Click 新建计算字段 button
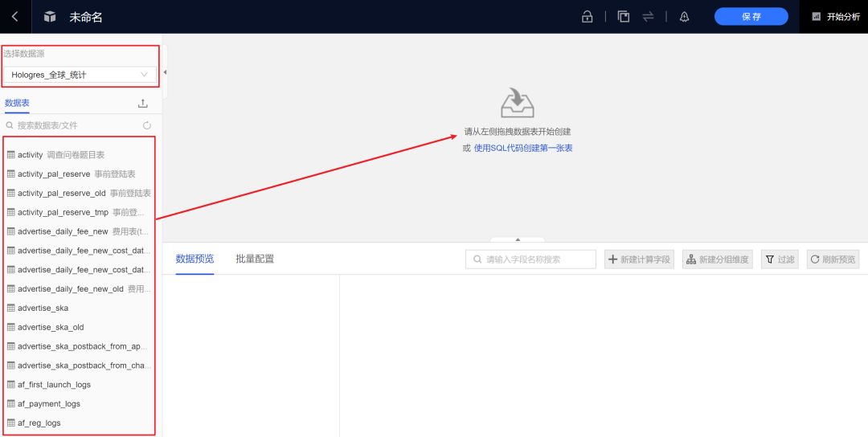Screen dimensions: 868x437 (x=640, y=259)
